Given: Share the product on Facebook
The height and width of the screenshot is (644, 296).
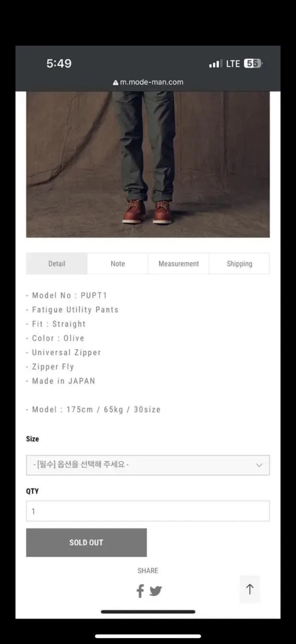Looking at the screenshot, I should [140, 591].
